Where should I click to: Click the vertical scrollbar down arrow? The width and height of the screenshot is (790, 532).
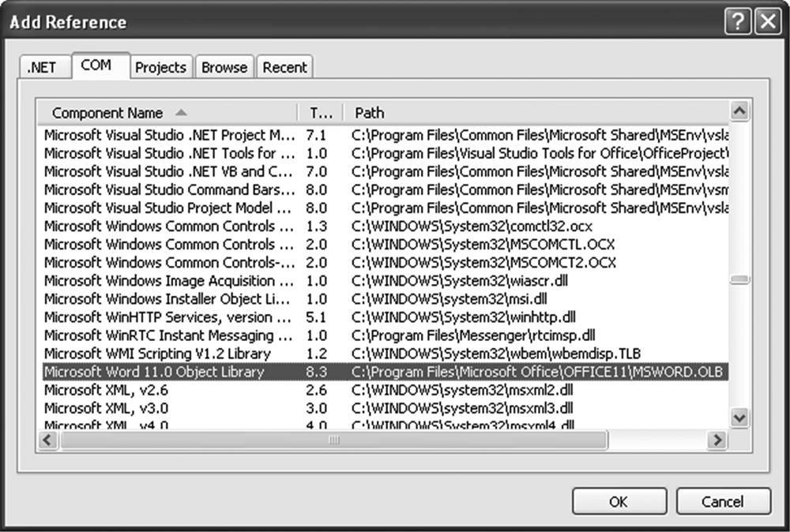click(x=739, y=418)
